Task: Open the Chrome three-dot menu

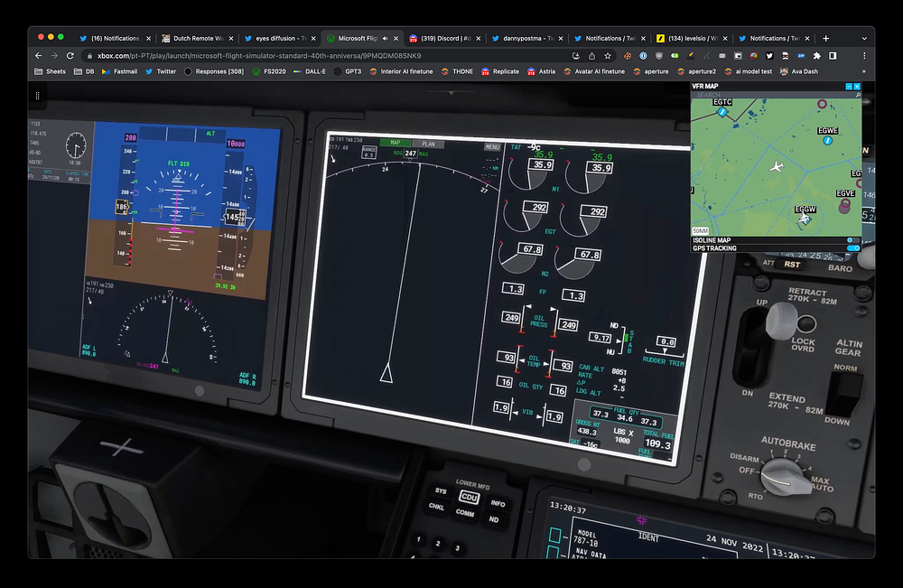Action: click(x=864, y=56)
